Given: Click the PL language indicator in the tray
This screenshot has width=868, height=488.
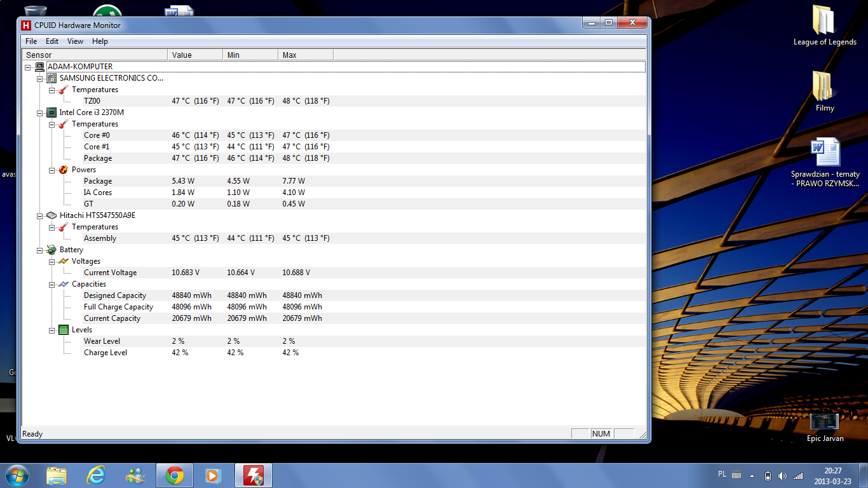Looking at the screenshot, I should (x=722, y=474).
